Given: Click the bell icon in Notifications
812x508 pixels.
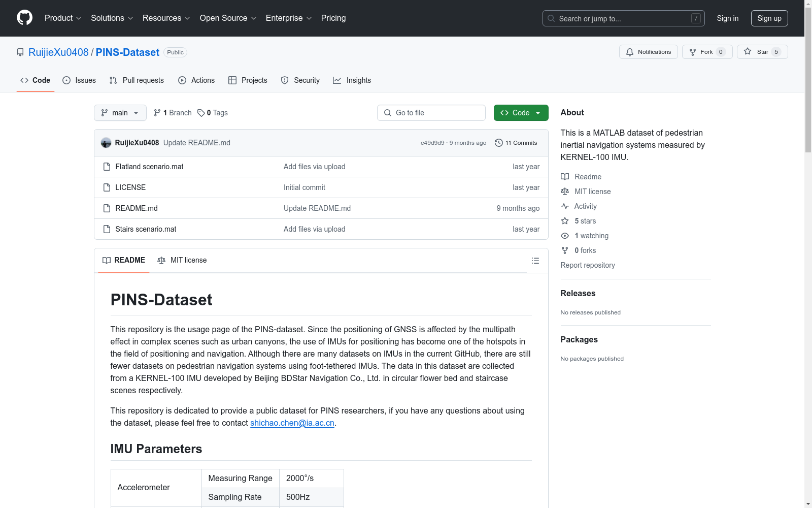Looking at the screenshot, I should point(630,52).
